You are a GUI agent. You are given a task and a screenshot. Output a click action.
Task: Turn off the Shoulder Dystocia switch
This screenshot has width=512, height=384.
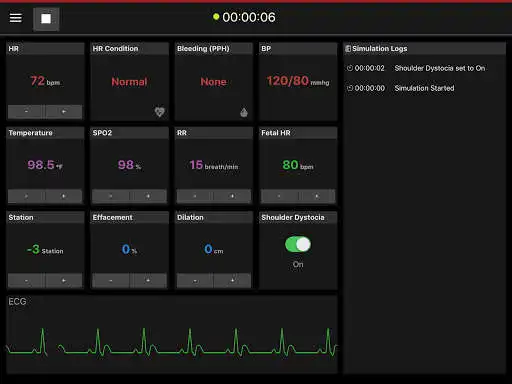click(x=298, y=244)
